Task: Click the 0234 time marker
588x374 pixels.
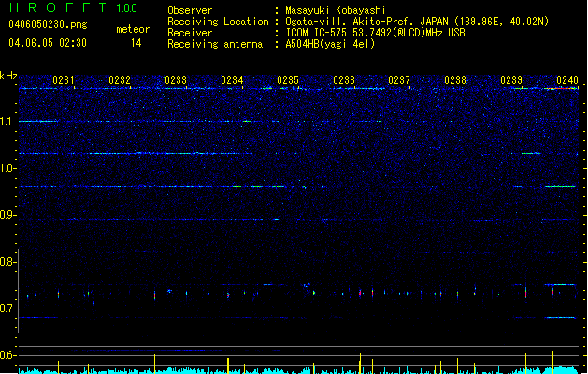Action: 232,80
